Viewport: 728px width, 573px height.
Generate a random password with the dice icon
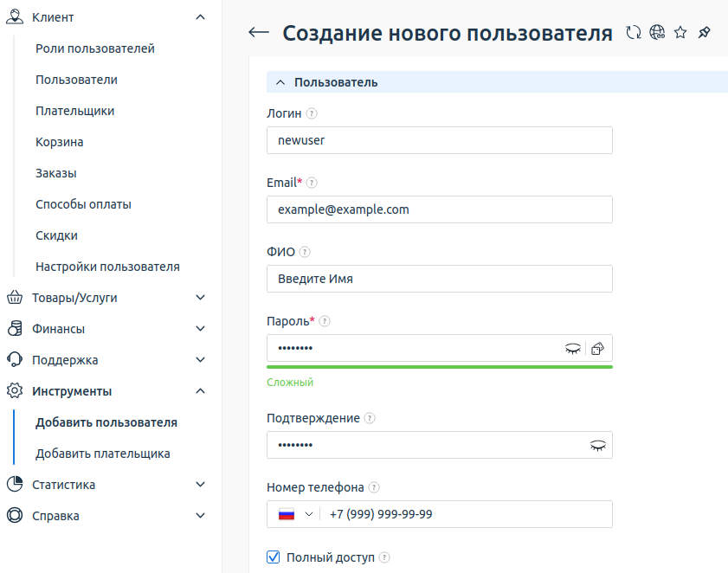click(x=598, y=349)
